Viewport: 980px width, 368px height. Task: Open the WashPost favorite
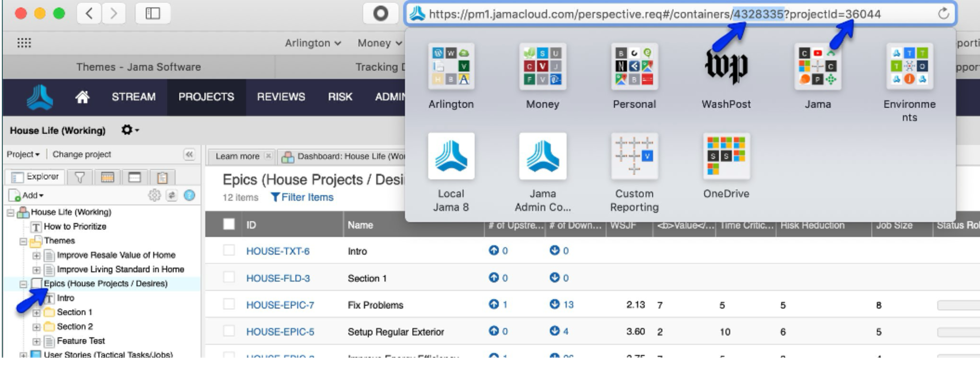pyautogui.click(x=726, y=66)
